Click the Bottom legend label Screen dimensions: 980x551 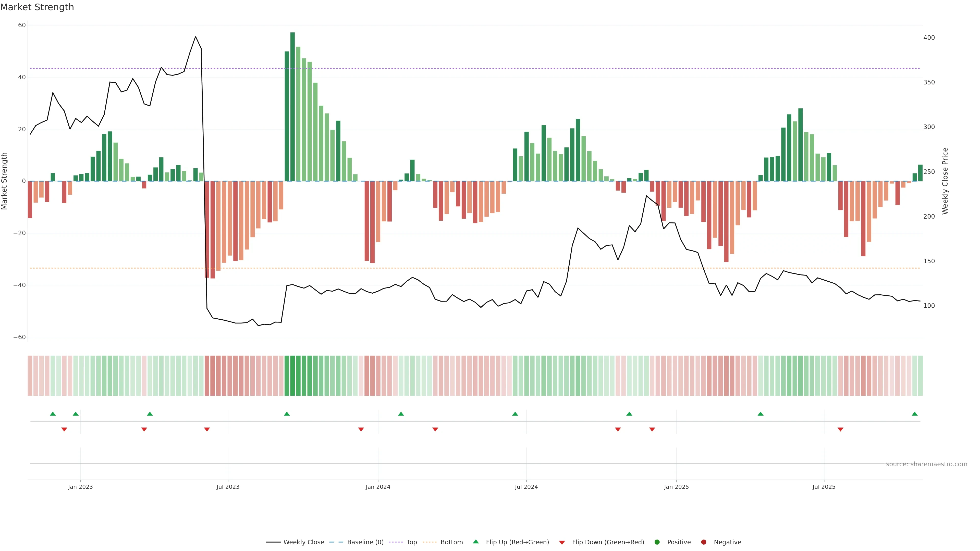pos(451,542)
